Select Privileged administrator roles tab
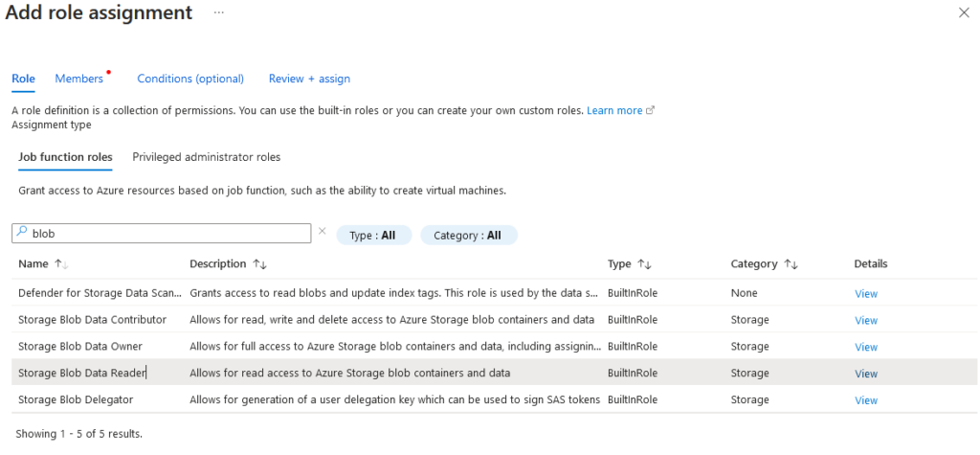 (206, 156)
